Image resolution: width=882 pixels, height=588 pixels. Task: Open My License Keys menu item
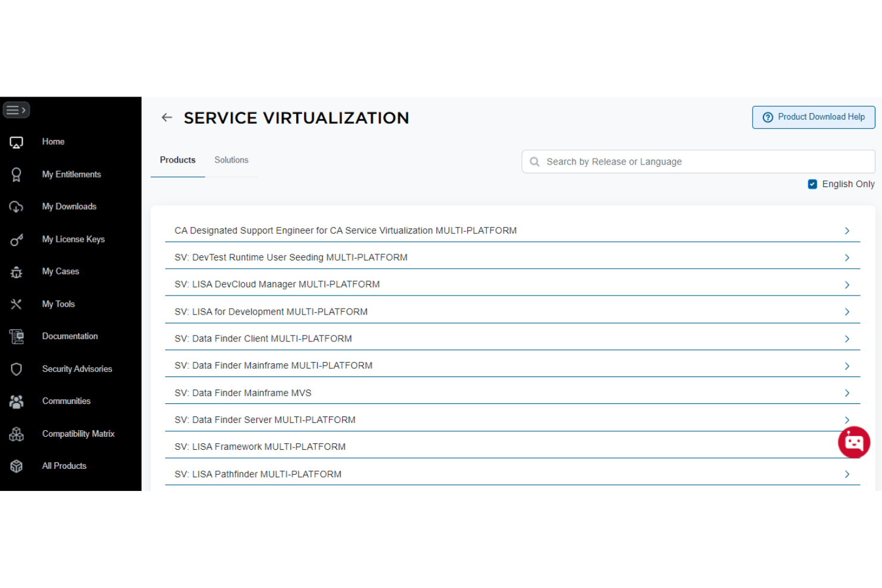(73, 239)
